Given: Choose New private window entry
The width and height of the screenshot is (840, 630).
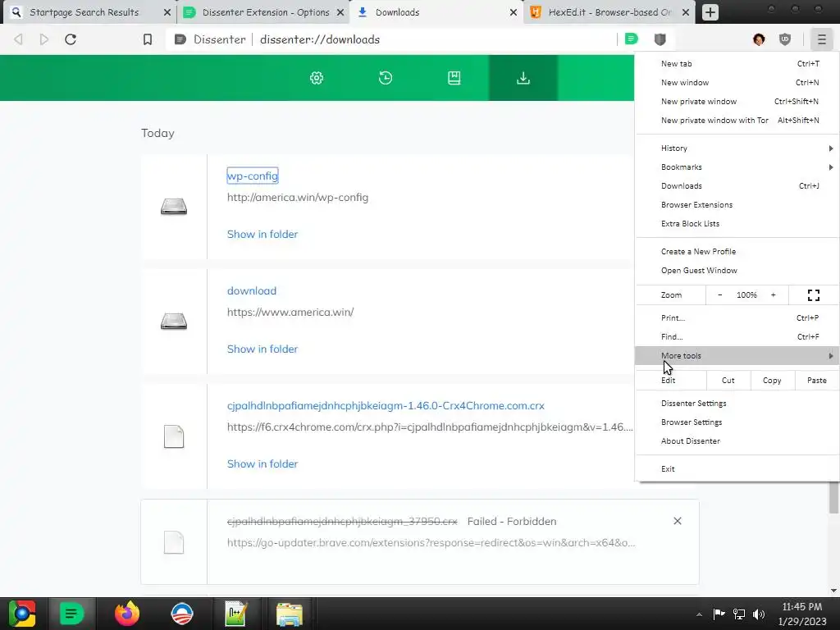Looking at the screenshot, I should 737,101.
